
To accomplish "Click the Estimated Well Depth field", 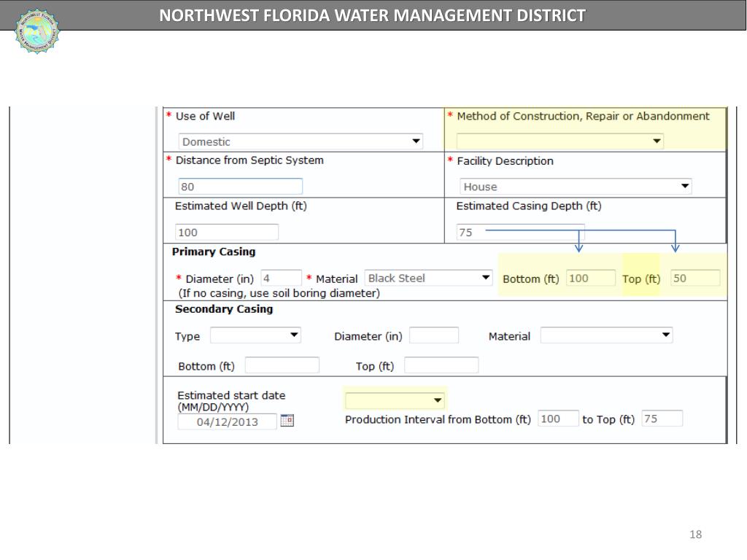I will (x=227, y=232).
